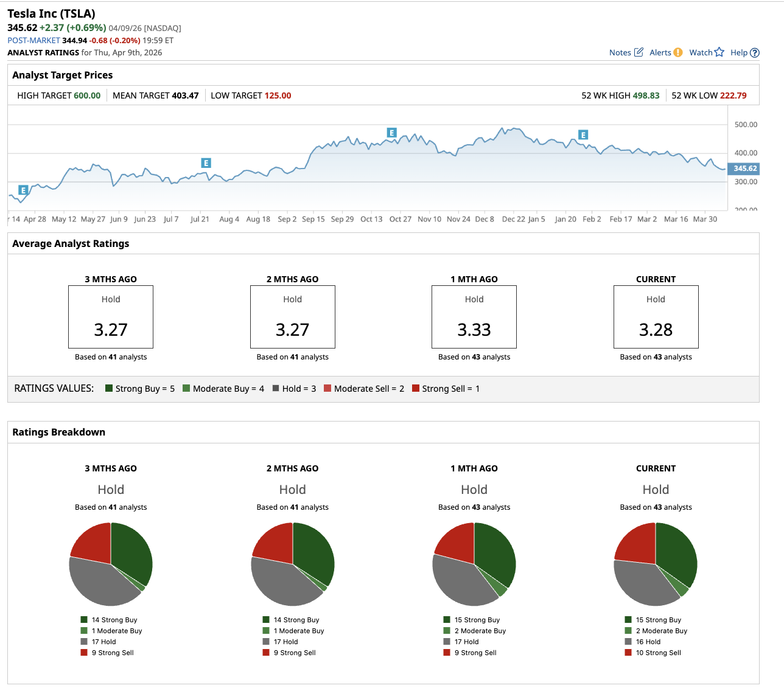Image resolution: width=784 pixels, height=691 pixels.
Task: Click the earnings marker near Apr 28
Action: 23,190
